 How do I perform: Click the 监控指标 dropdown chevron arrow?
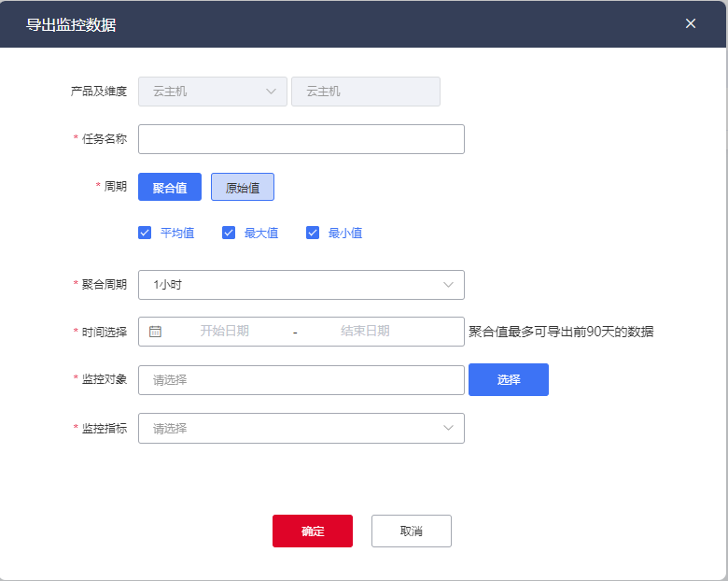pyautogui.click(x=448, y=428)
